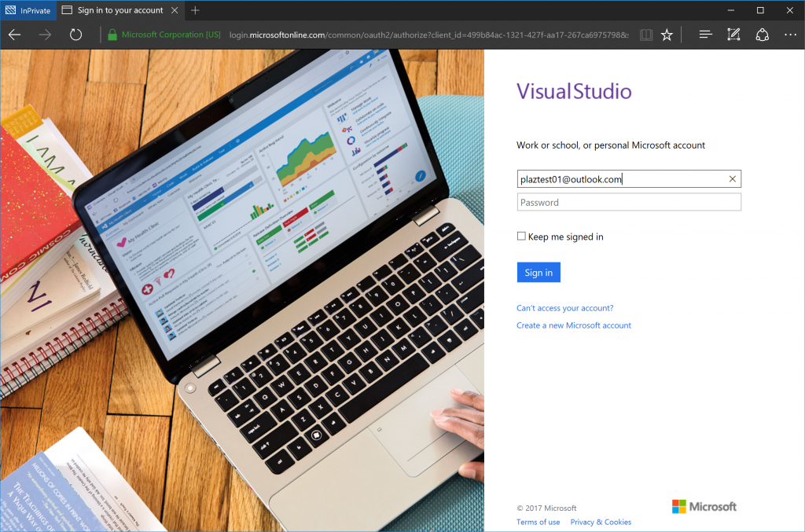
Task: Click the Microsoft Corporation [US] certificate label
Action: [171, 35]
